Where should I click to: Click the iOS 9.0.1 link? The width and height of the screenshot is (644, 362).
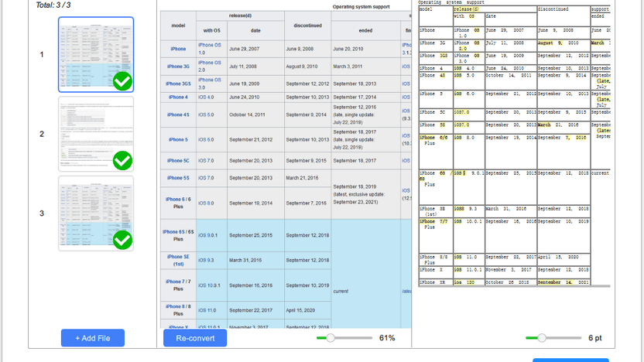tap(207, 235)
